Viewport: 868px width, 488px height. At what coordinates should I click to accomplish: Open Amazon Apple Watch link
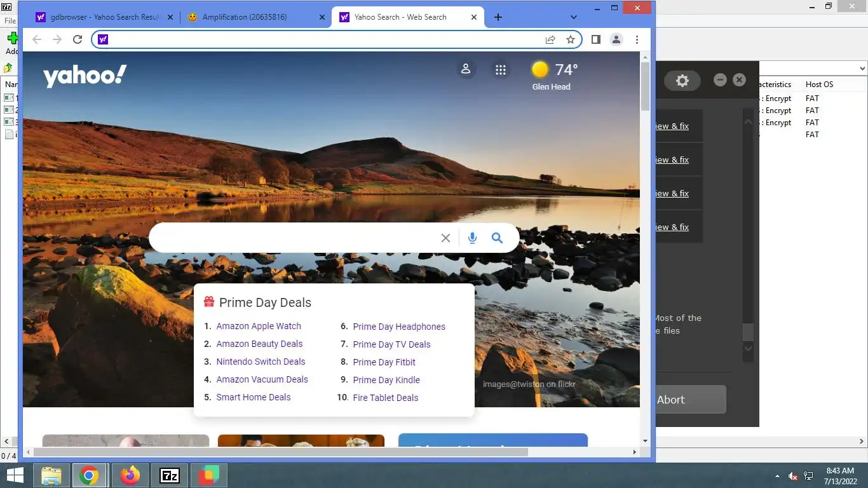[x=259, y=326]
